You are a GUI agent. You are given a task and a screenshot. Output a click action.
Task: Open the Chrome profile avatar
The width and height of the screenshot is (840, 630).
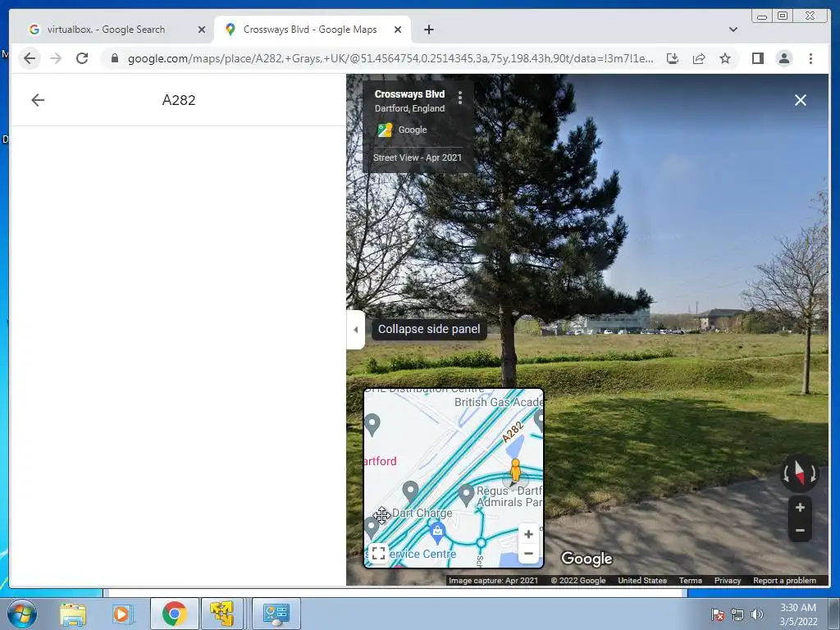783,58
